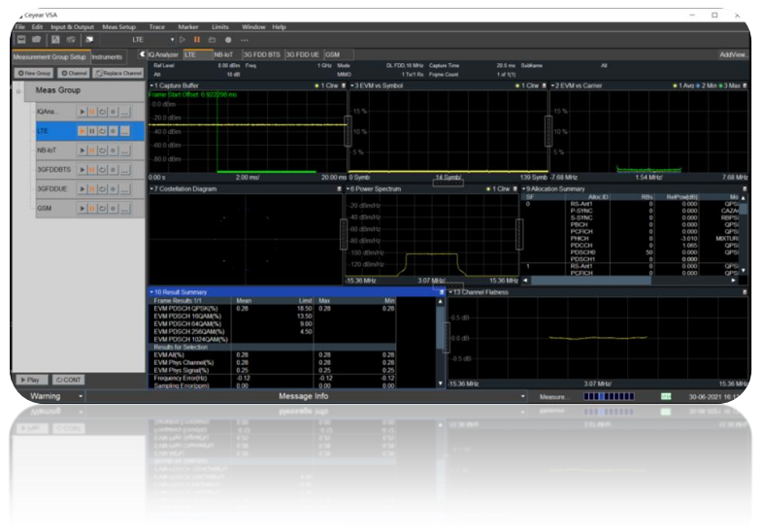Switch to the 3G FDD BTS tab
The height and width of the screenshot is (532, 763).
(262, 54)
